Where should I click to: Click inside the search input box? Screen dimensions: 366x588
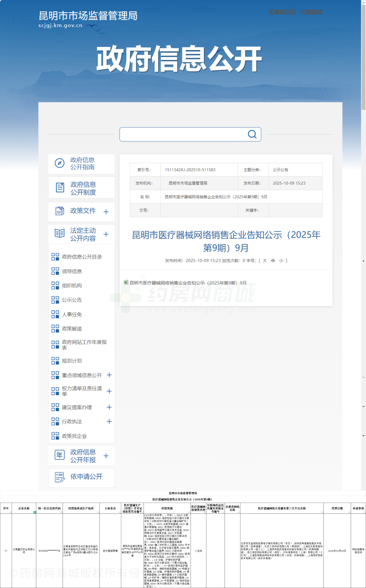click(x=182, y=134)
